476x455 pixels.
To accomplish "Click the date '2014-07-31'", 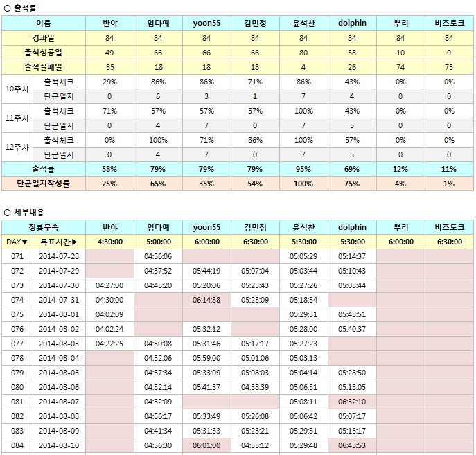I will [59, 300].
